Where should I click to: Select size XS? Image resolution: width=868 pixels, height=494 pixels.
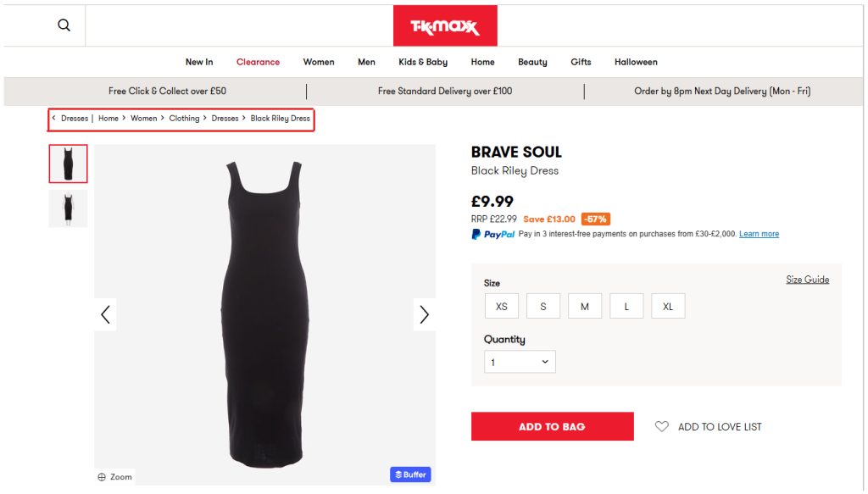(502, 307)
